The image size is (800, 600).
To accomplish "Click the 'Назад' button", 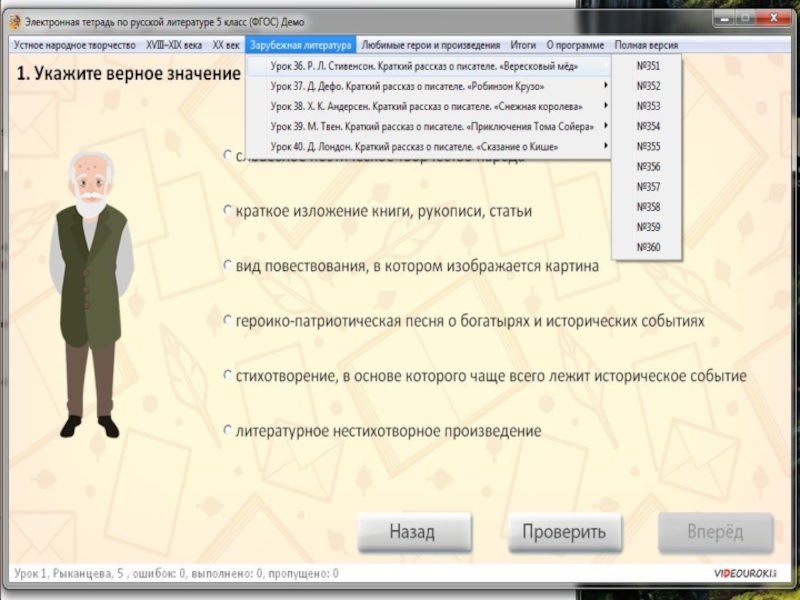I will pyautogui.click(x=412, y=532).
